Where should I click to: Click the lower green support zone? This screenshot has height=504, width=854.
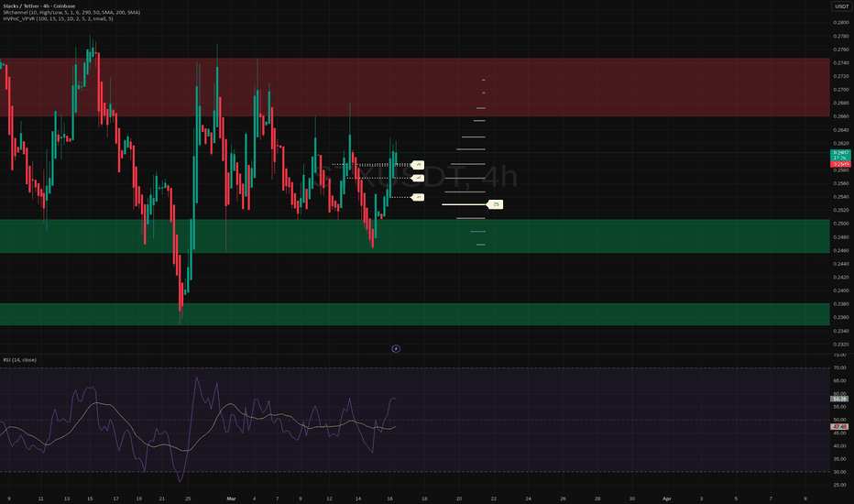pyautogui.click(x=414, y=314)
